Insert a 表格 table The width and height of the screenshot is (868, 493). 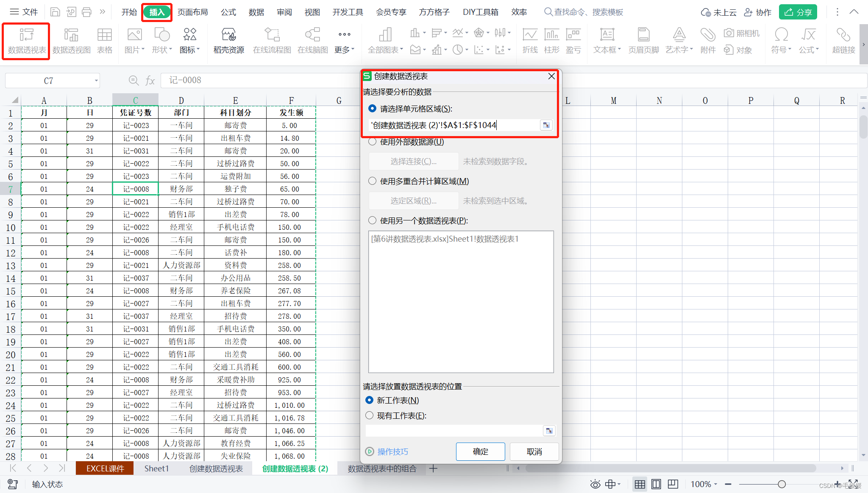point(104,41)
